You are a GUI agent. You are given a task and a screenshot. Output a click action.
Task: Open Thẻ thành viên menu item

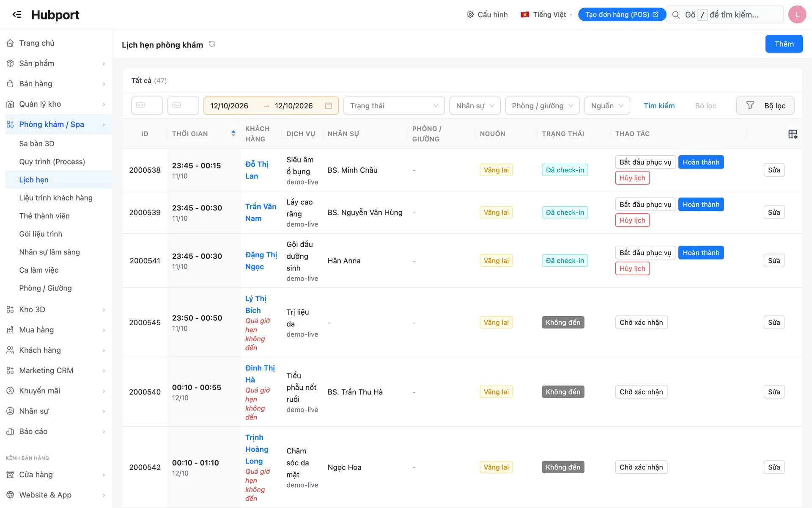(44, 216)
